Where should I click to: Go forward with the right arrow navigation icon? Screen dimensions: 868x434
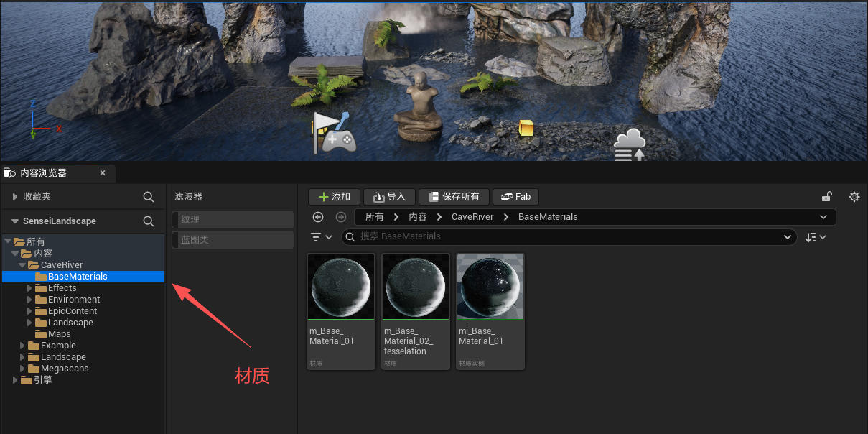click(341, 216)
